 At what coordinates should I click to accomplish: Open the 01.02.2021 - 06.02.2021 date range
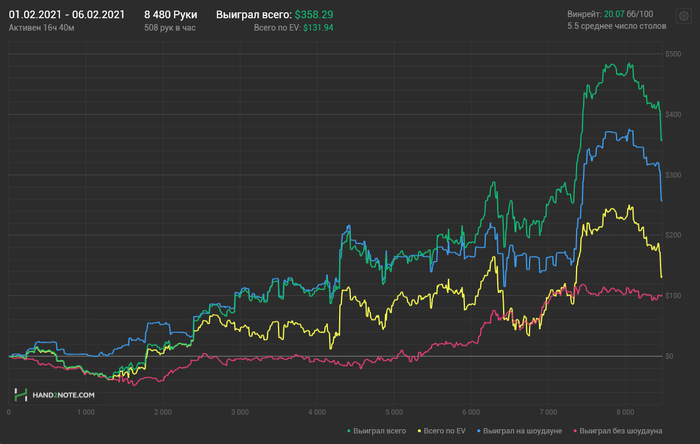[67, 16]
